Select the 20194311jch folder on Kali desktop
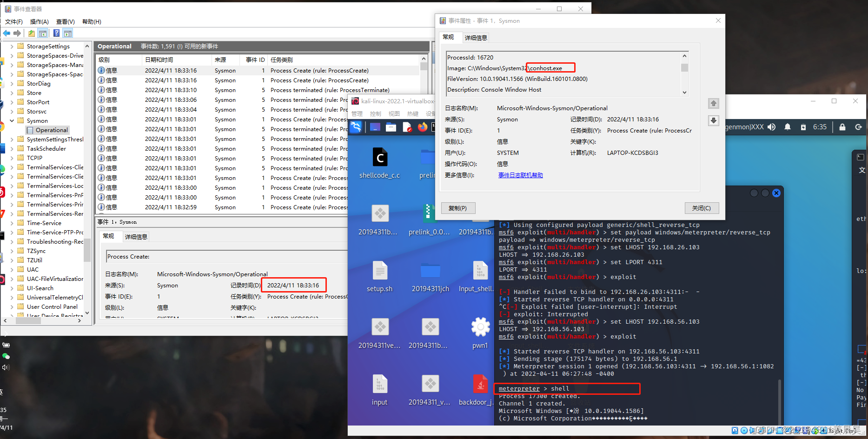868x439 pixels. pyautogui.click(x=431, y=277)
